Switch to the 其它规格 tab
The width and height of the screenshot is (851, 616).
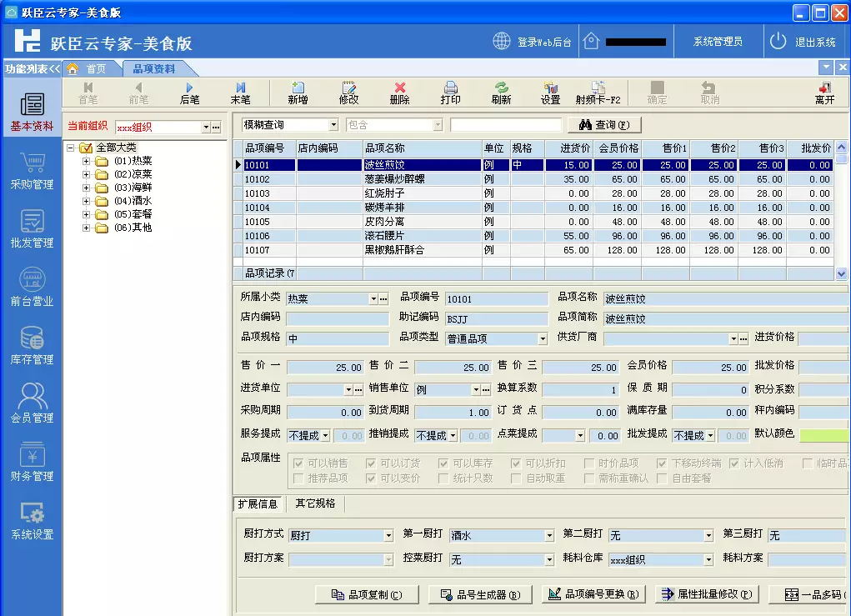pos(315,503)
